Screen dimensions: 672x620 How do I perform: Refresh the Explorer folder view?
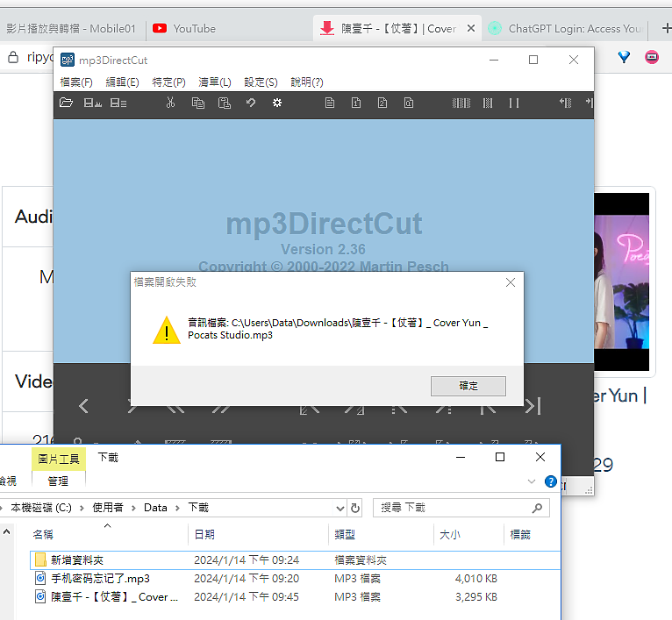point(355,508)
